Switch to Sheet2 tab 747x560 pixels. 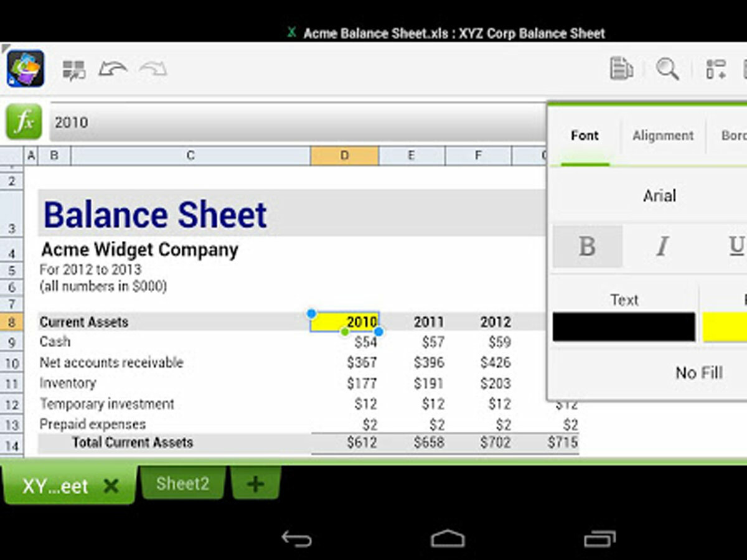tap(182, 483)
